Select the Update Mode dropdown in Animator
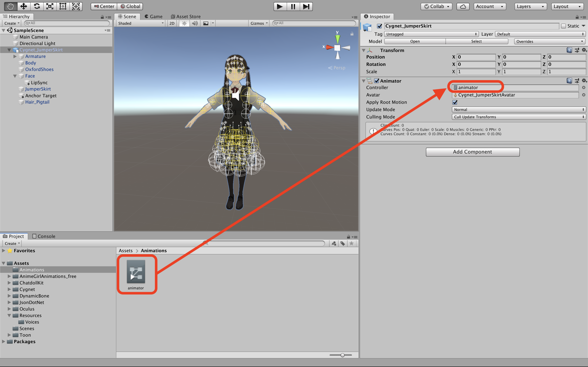 [519, 109]
